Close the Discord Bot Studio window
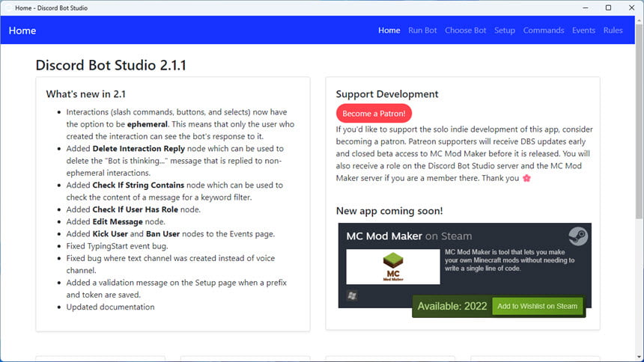 point(631,7)
